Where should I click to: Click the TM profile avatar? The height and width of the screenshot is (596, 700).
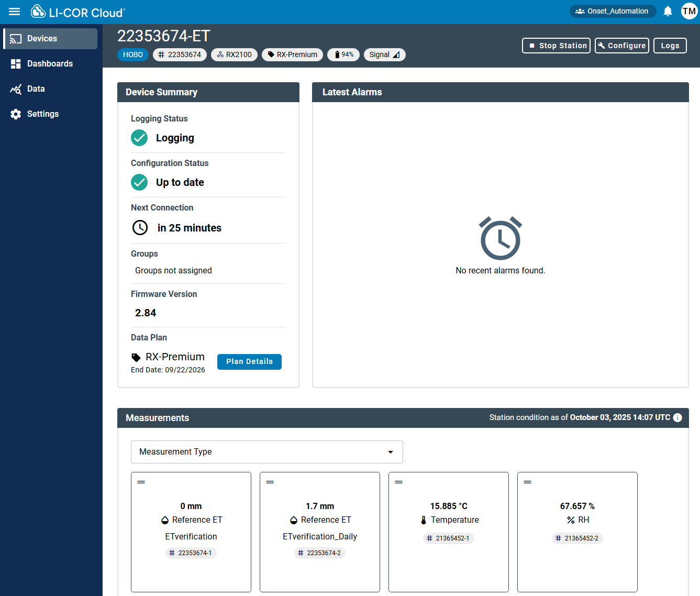pos(689,11)
